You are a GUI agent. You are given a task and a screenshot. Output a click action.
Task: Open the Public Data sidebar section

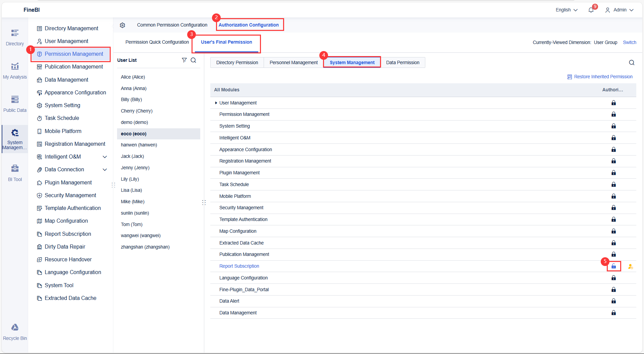15,104
